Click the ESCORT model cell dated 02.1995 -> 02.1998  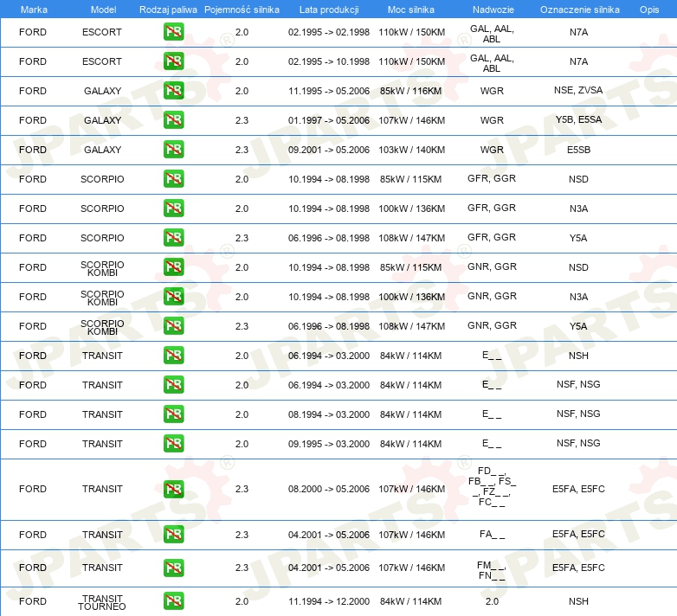pos(102,32)
